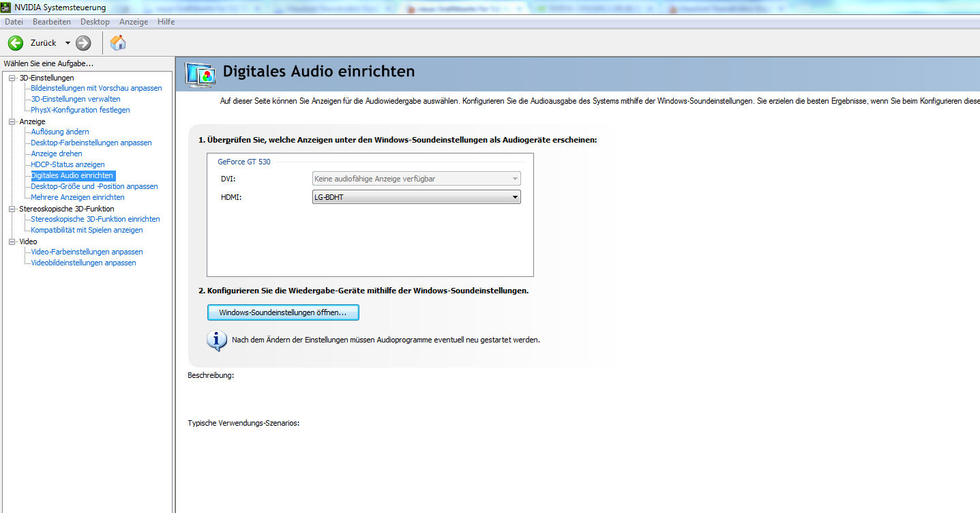Click the DVI: field label
The height and width of the screenshot is (513, 980).
228,179
